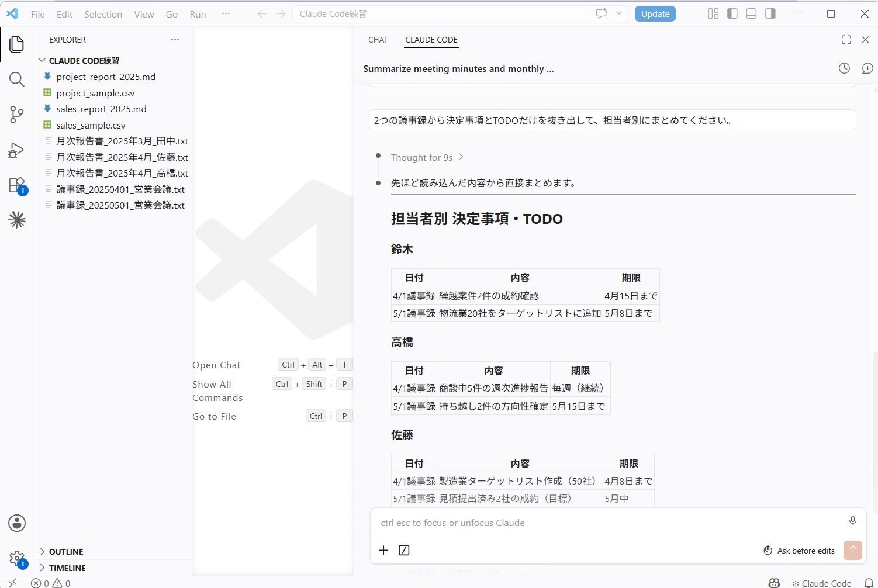
Task: Open the Extensions view
Action: [17, 185]
